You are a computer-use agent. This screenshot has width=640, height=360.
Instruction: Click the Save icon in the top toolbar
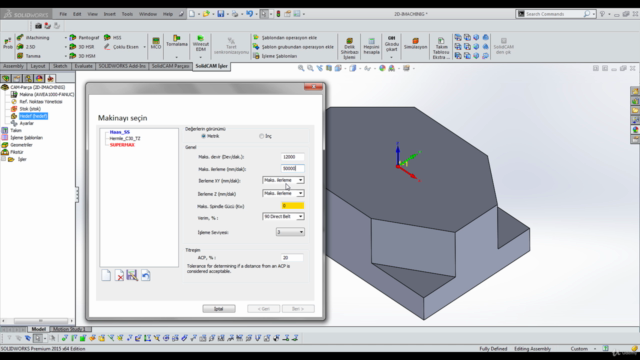pyautogui.click(x=220, y=14)
